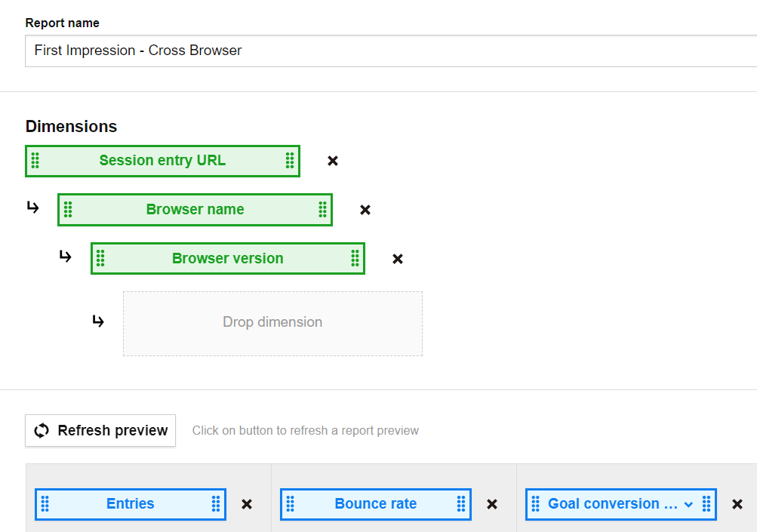The height and width of the screenshot is (532, 757).
Task: Remove the Browser version dimension
Action: pos(398,259)
